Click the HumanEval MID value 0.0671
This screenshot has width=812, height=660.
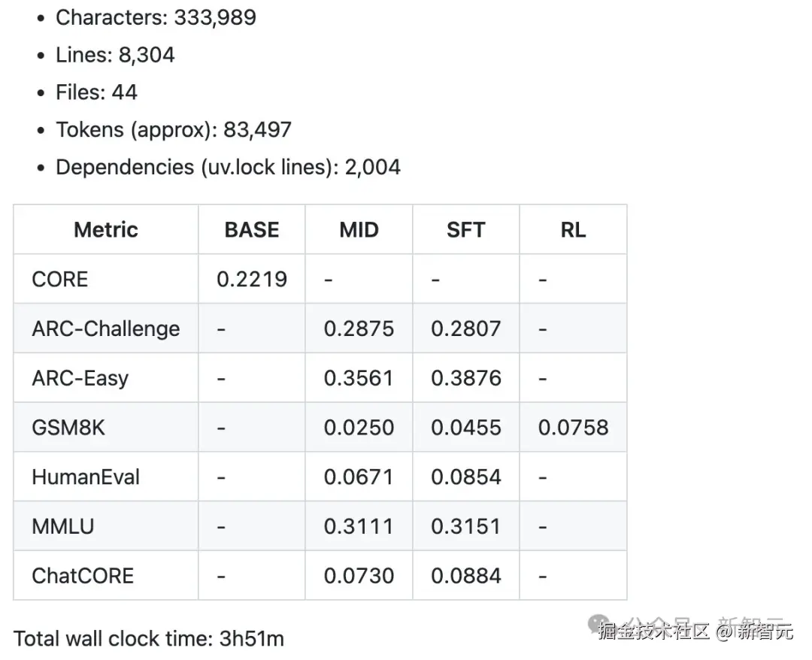pyautogui.click(x=359, y=477)
